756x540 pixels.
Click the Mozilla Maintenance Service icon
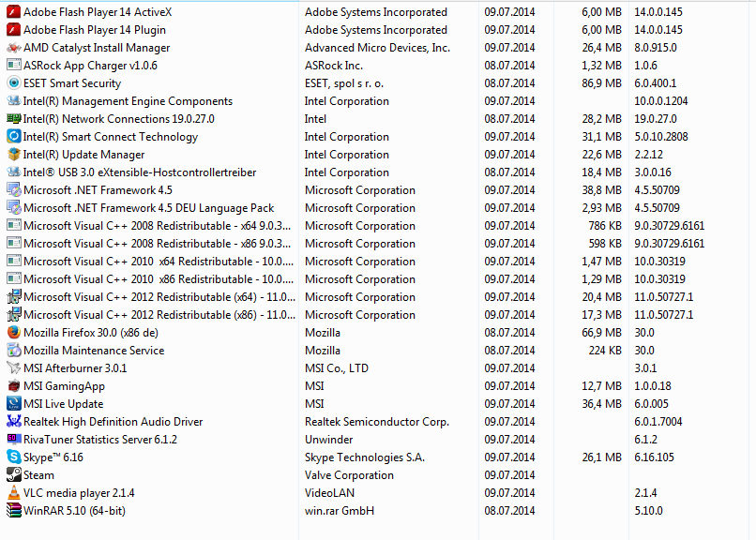click(x=13, y=351)
